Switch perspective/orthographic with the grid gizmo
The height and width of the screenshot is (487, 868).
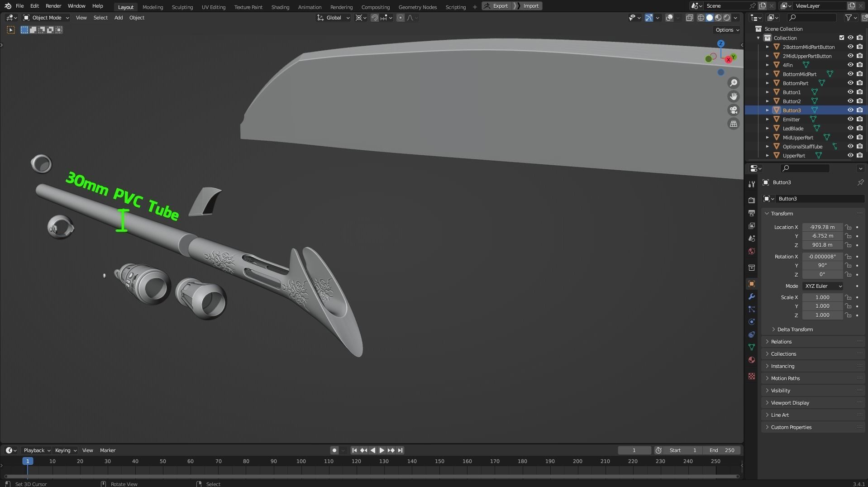[733, 124]
